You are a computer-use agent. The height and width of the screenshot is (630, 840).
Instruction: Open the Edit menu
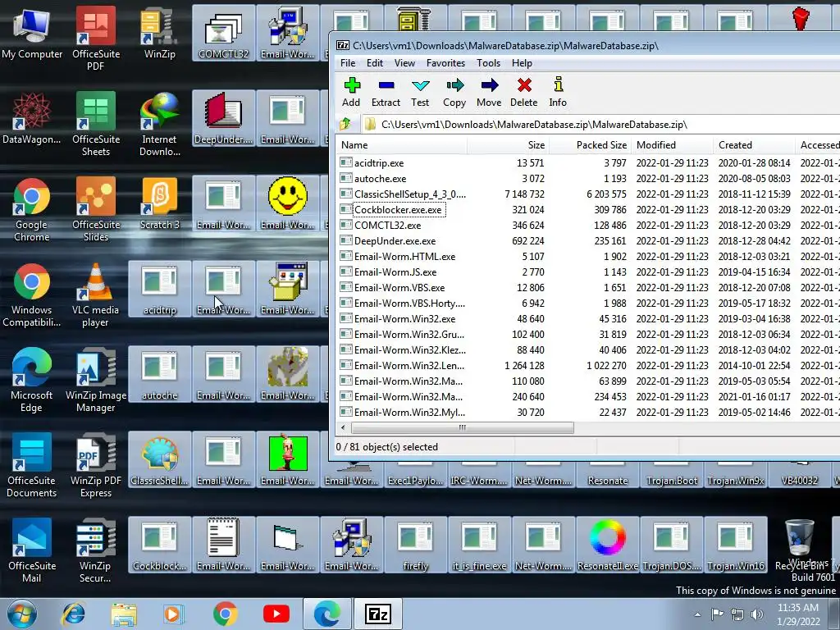374,63
